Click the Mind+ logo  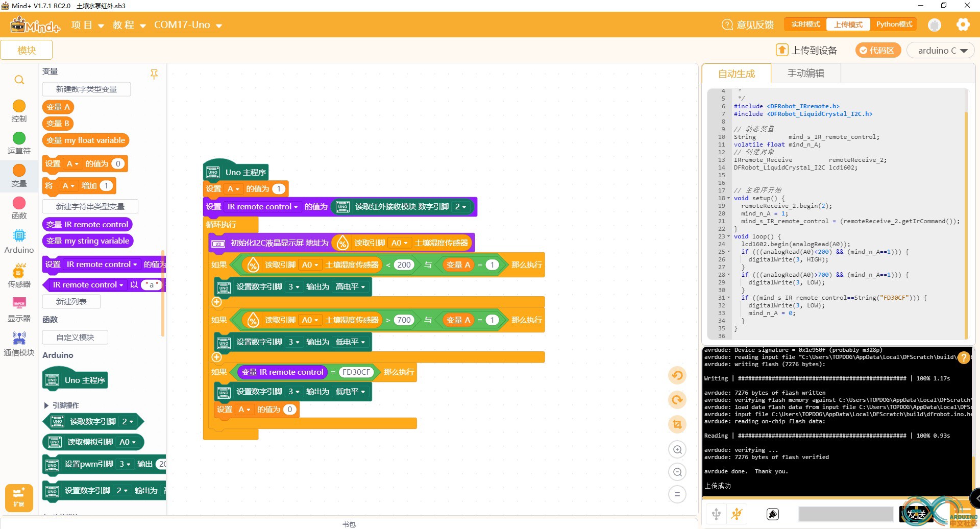35,25
